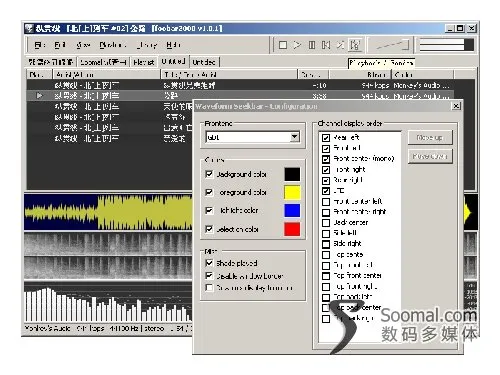The height and width of the screenshot is (375, 500).
Task: Open the Help menu
Action: (173, 45)
